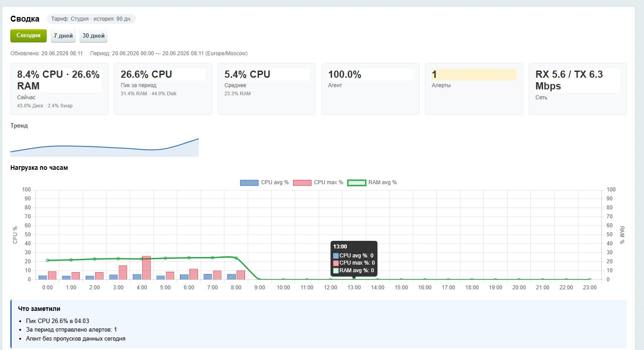Toggle CPU avg % legend series
The width and height of the screenshot is (644, 350).
coord(264,182)
